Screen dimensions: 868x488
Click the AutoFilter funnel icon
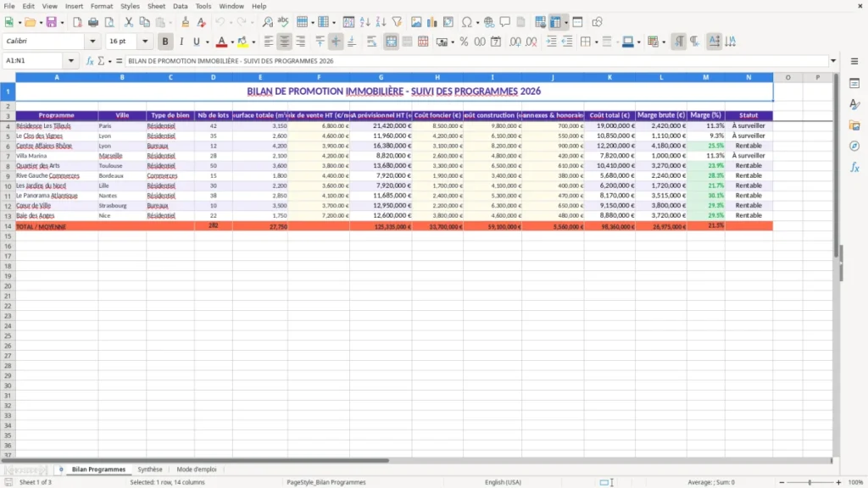(397, 22)
